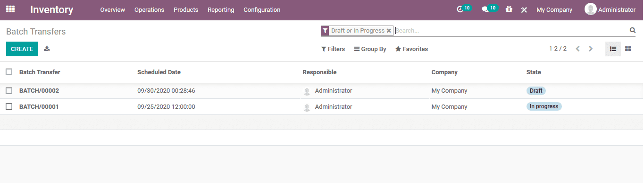The height and width of the screenshot is (183, 644).
Task: Click the funnel icon on filter facet
Action: coord(325,31)
